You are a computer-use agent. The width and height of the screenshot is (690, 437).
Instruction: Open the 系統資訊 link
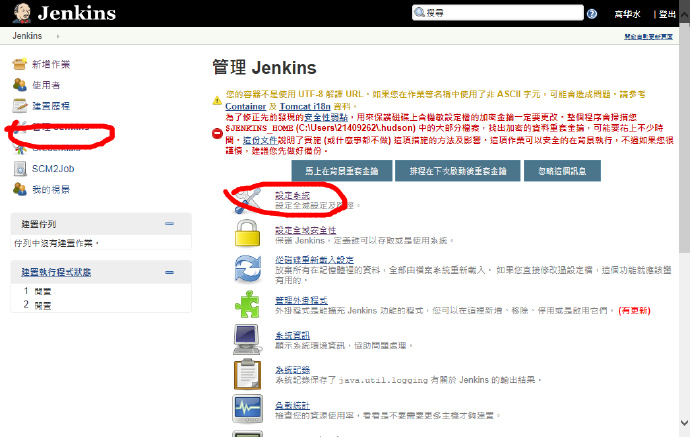(x=293, y=335)
